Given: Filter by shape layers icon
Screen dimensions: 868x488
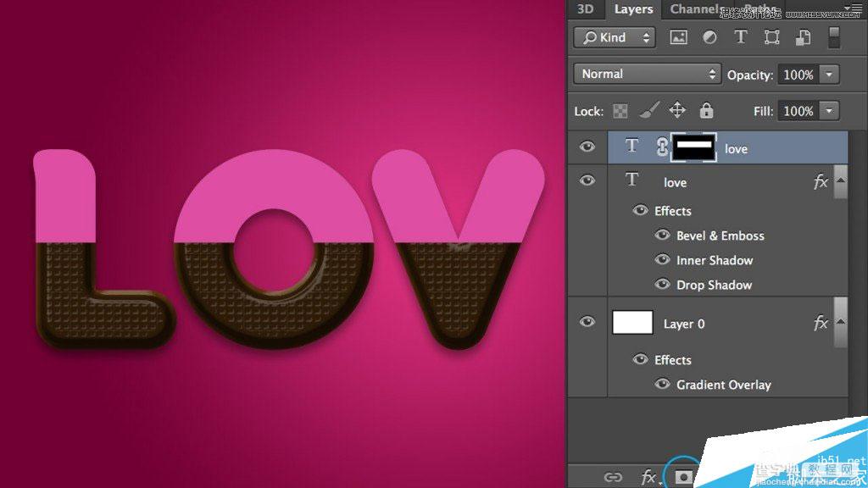Looking at the screenshot, I should click(771, 37).
